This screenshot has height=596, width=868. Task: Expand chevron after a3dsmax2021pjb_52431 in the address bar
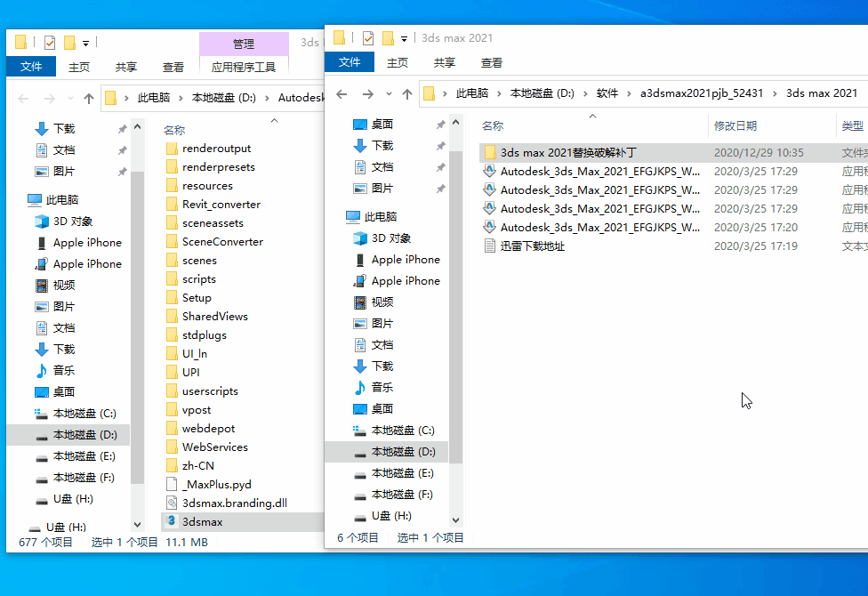tap(775, 93)
